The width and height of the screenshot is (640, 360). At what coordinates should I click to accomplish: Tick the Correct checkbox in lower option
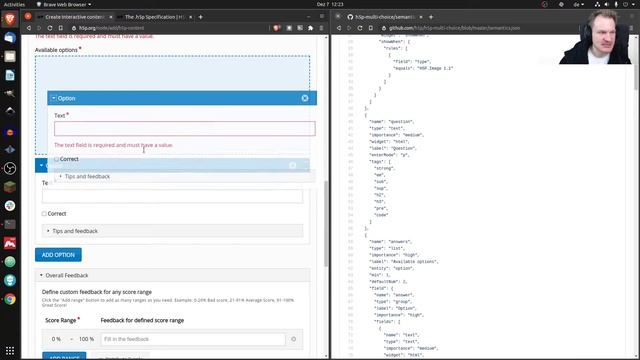click(44, 214)
